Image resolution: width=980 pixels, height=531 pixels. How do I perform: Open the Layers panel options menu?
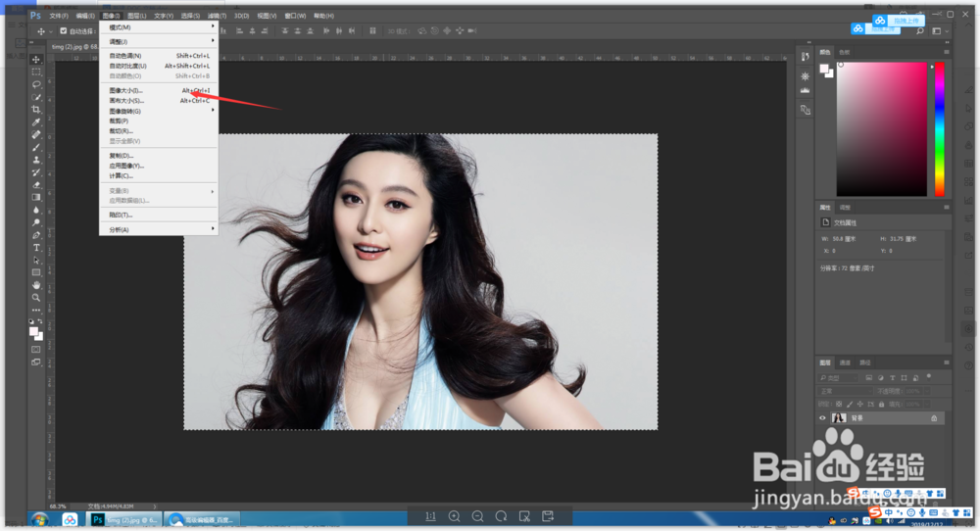coord(947,362)
